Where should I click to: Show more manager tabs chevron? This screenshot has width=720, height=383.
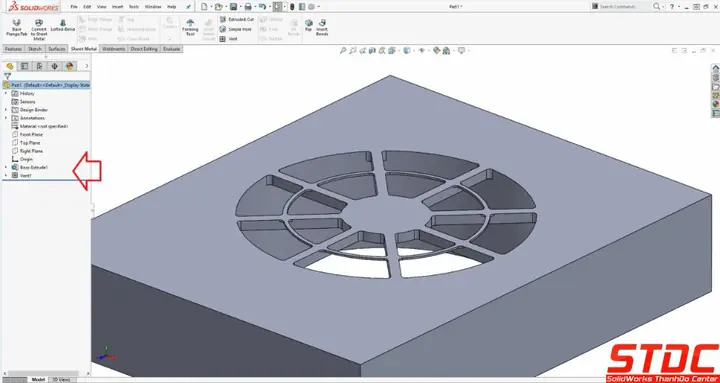(x=86, y=66)
